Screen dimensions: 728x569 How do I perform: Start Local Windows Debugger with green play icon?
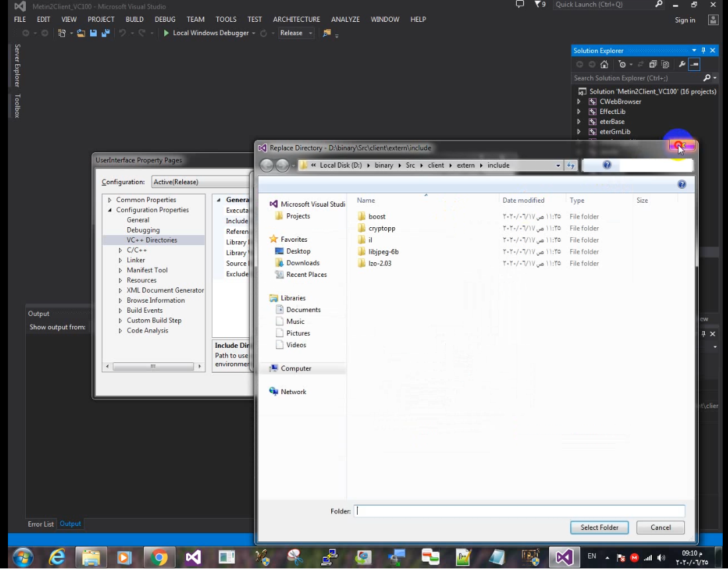click(166, 33)
